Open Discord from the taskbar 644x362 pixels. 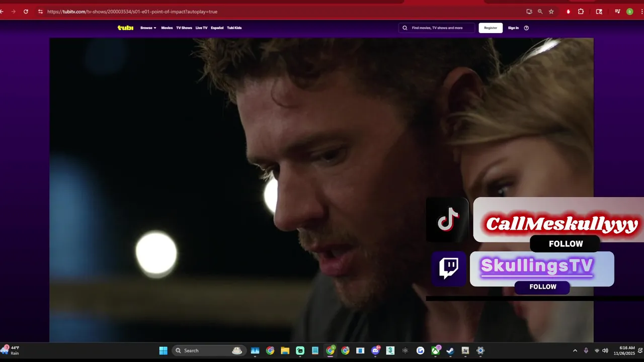coord(375,350)
